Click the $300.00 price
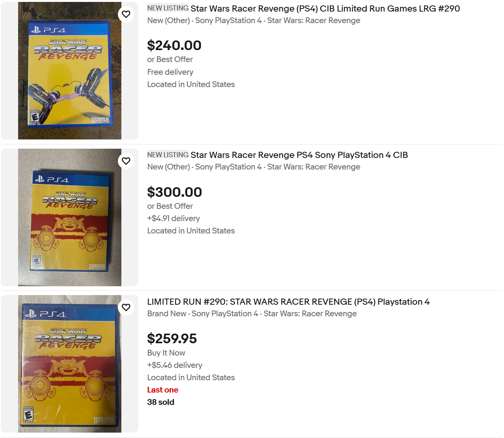The width and height of the screenshot is (504, 438). point(175,192)
